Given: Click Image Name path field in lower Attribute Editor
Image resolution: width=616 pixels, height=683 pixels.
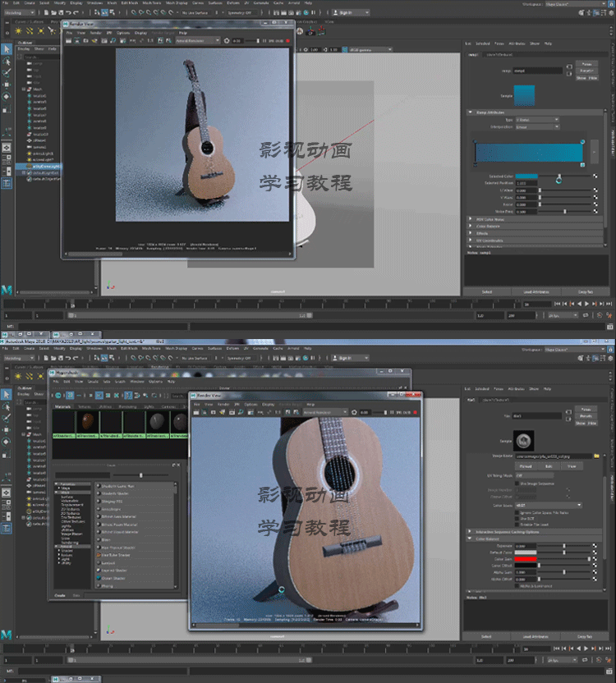Looking at the screenshot, I should [554, 456].
